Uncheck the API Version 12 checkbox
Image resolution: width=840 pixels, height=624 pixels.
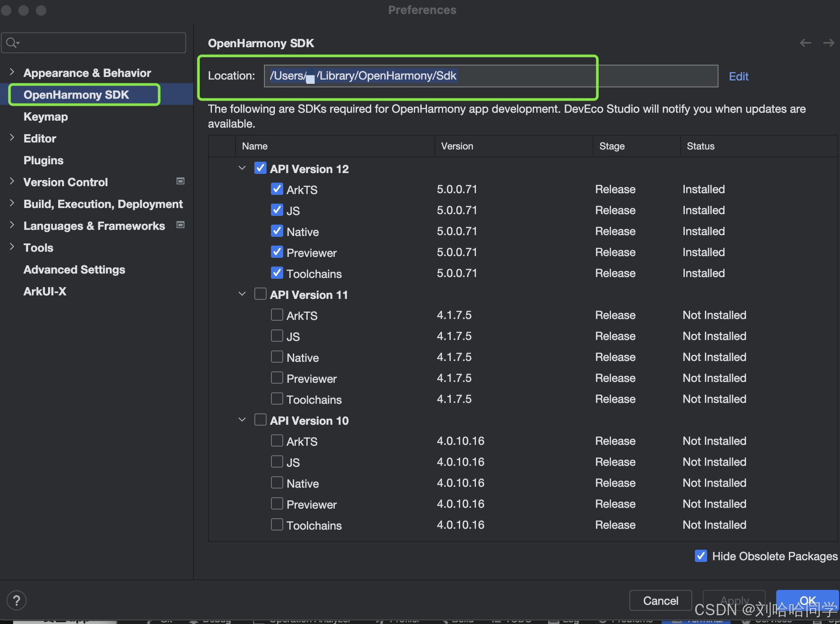[x=260, y=168]
